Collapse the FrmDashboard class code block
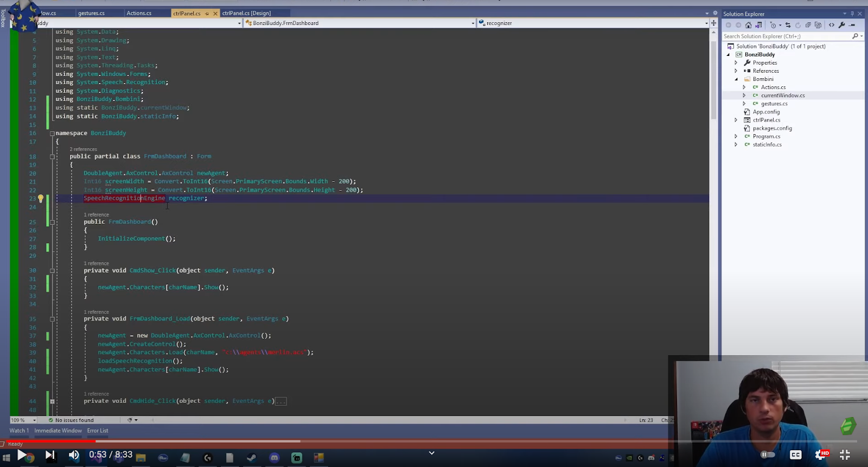868x467 pixels. pos(52,156)
